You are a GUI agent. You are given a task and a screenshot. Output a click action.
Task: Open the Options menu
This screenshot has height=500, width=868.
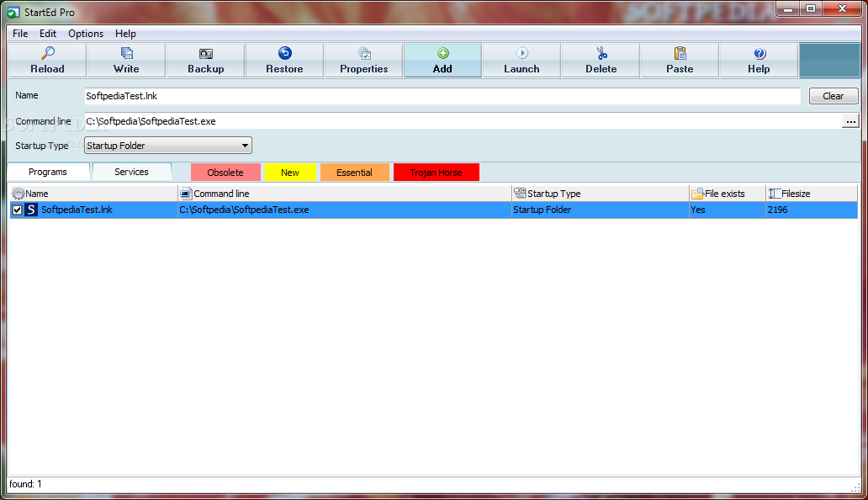pos(86,33)
